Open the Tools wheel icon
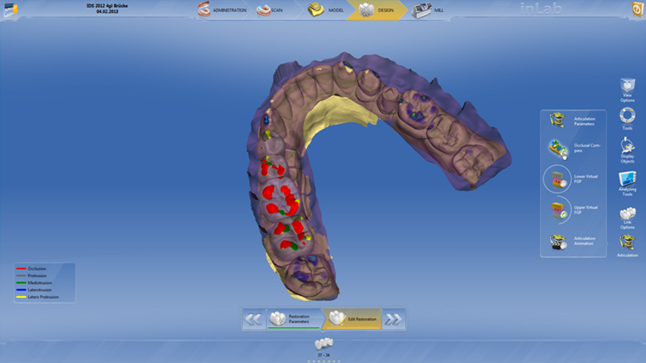 click(627, 119)
